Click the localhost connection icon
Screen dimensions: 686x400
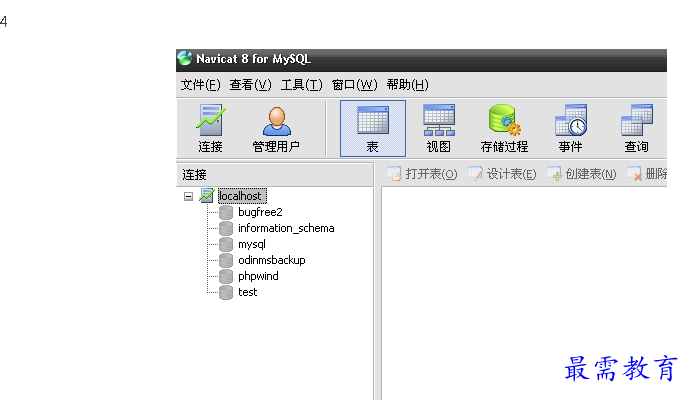point(206,196)
